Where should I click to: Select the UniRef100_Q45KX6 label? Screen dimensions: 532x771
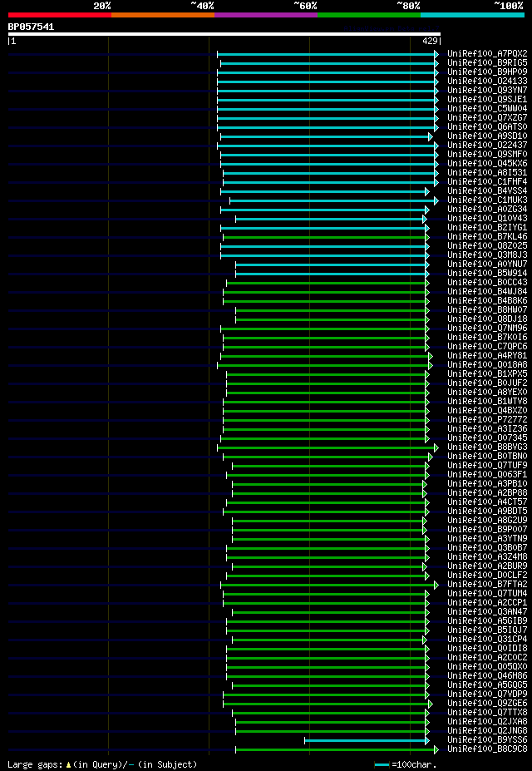tap(487, 164)
